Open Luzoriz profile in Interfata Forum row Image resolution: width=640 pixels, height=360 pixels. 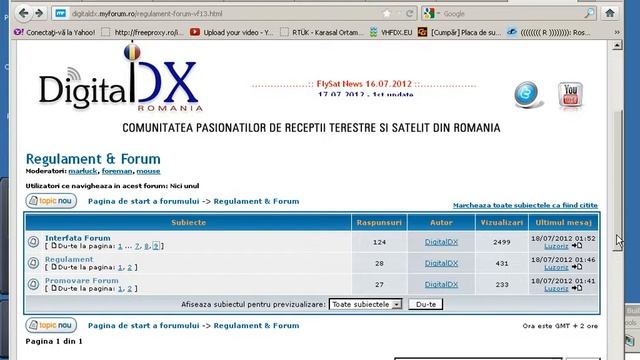(x=556, y=246)
